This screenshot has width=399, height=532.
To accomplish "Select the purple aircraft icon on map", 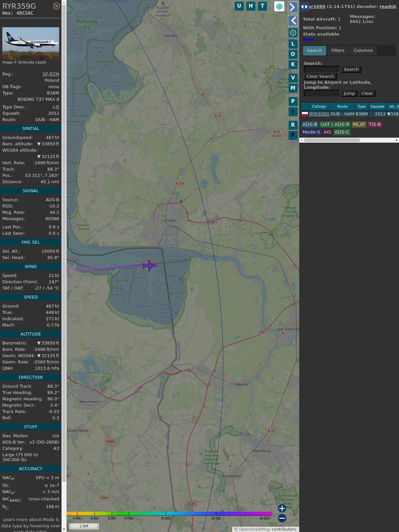I will [149, 265].
